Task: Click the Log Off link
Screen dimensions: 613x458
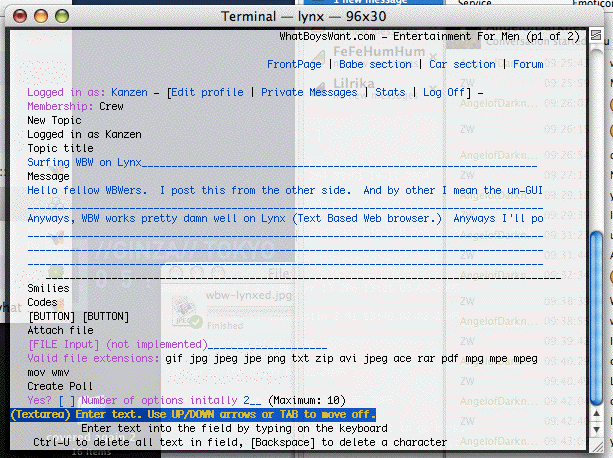Action: point(445,92)
